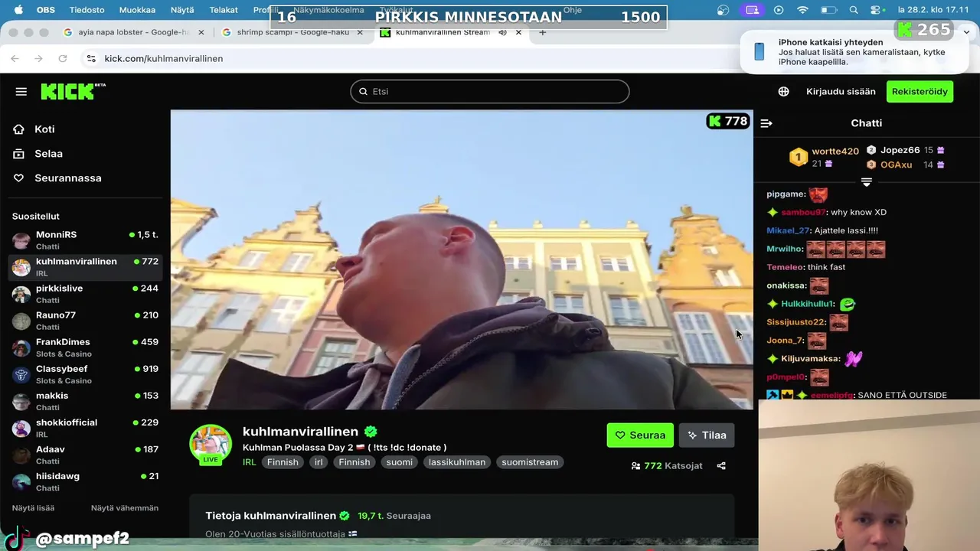This screenshot has height=551, width=980.
Task: Open the Muokkaa menu
Action: pyautogui.click(x=137, y=10)
